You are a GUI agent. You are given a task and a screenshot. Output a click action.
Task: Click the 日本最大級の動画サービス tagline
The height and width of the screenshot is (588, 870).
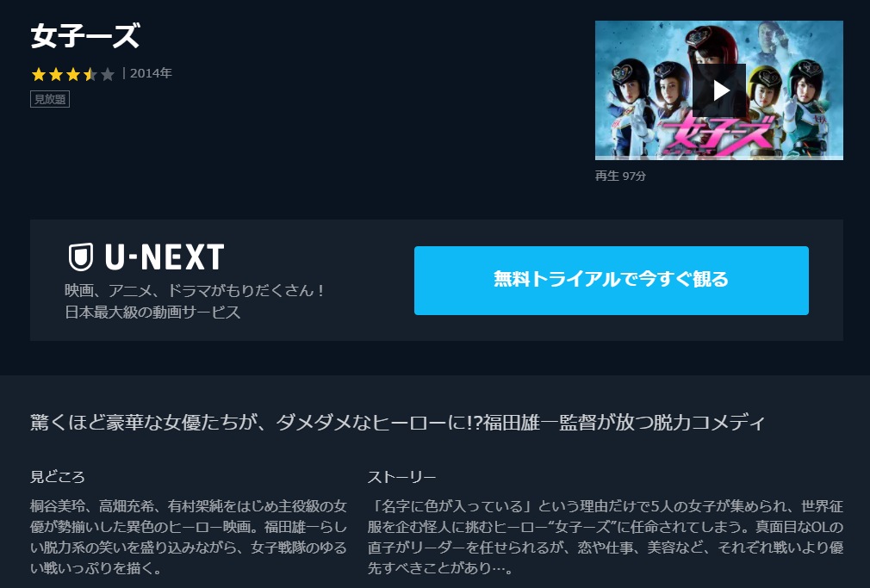[152, 313]
